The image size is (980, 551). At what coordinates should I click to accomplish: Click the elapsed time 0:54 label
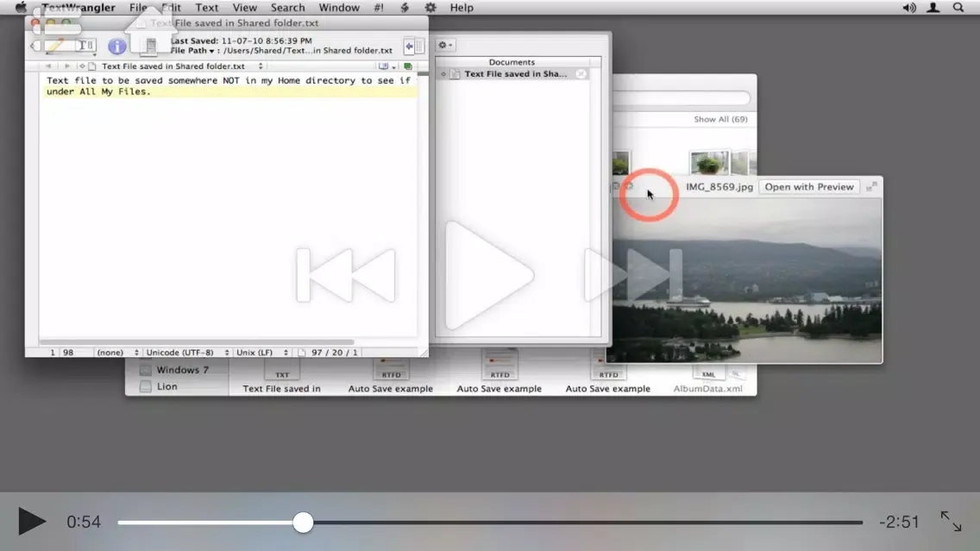(84, 522)
